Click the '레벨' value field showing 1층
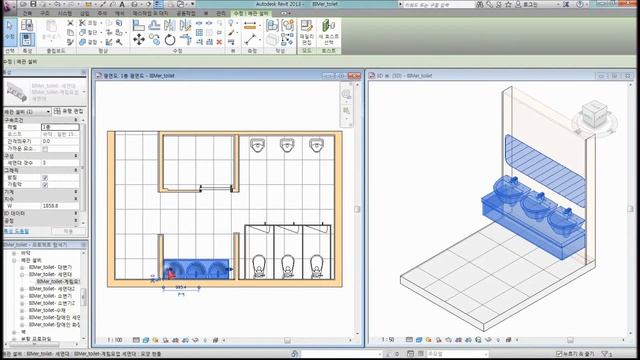 pyautogui.click(x=60, y=127)
